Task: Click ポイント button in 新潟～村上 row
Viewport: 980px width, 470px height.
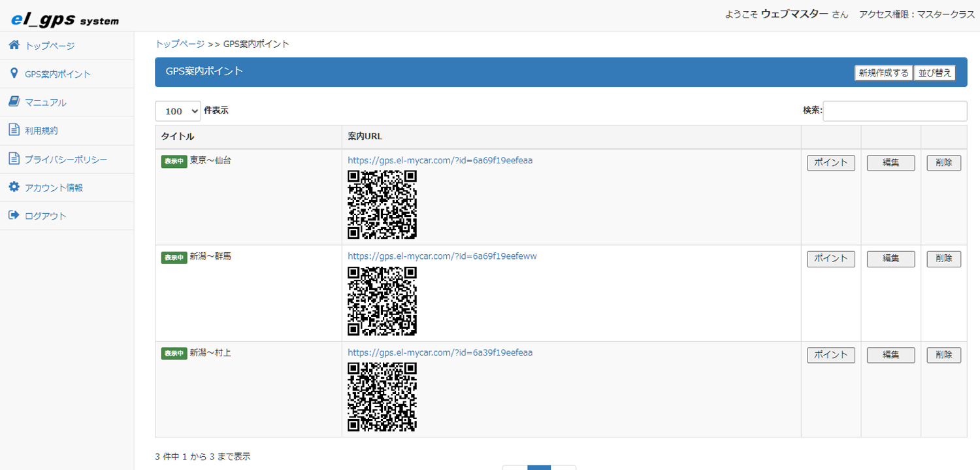Action: pos(831,355)
